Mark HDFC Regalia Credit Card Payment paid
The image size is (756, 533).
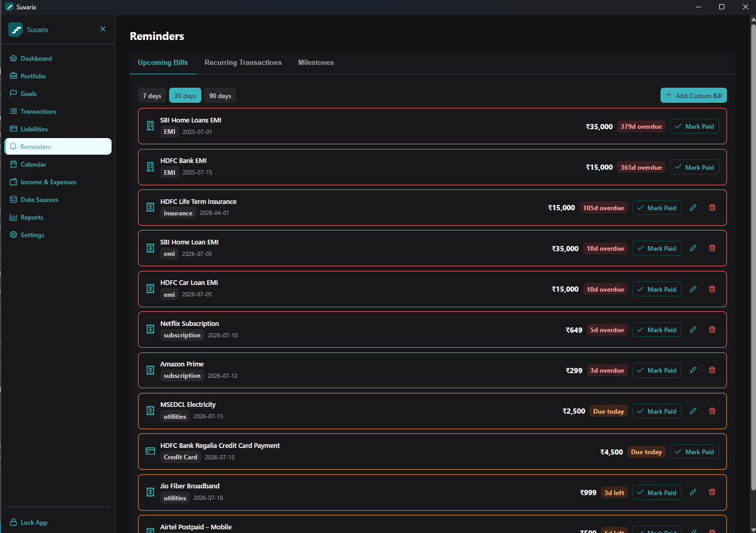click(694, 452)
